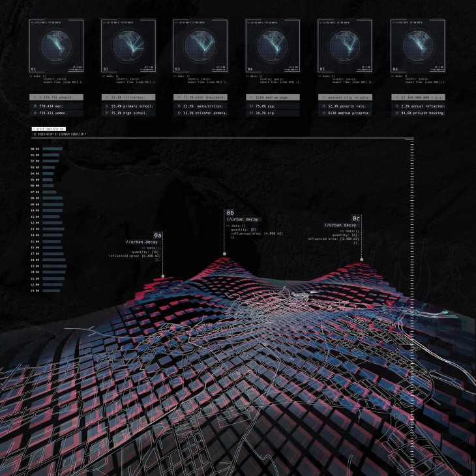Click the dot below marker 0b
Viewport: 476px width, 476px height.
[x=225, y=254]
